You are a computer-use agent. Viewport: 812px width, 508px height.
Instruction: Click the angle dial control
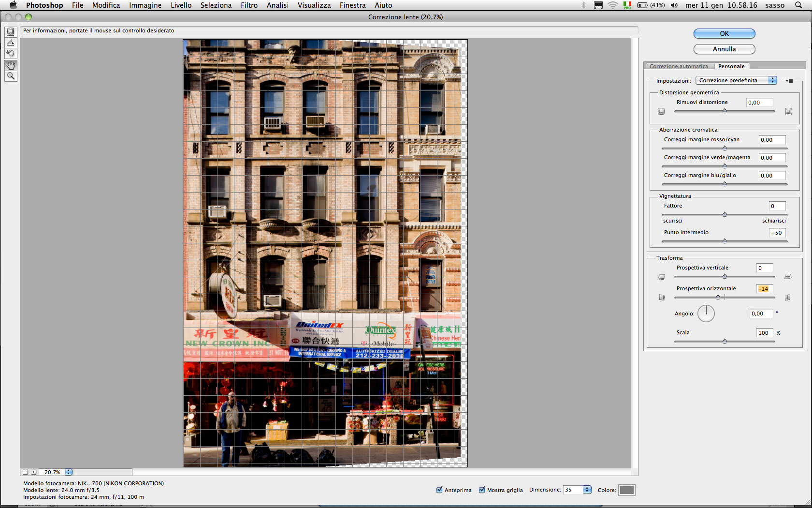pos(706,314)
